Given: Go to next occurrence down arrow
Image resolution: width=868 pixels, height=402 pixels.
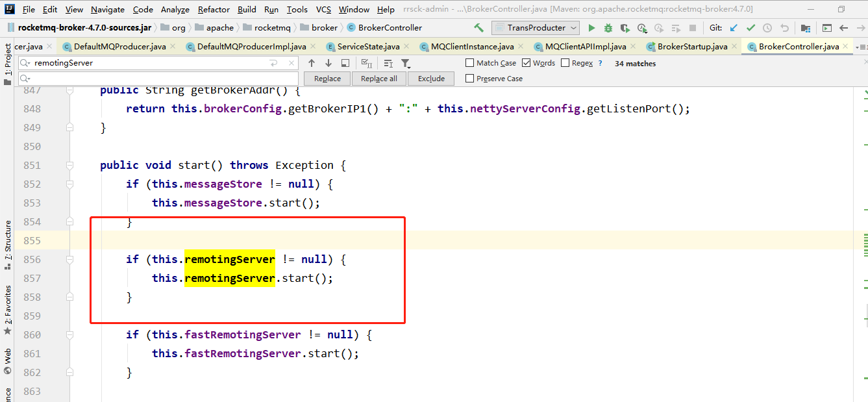Looking at the screenshot, I should (329, 63).
